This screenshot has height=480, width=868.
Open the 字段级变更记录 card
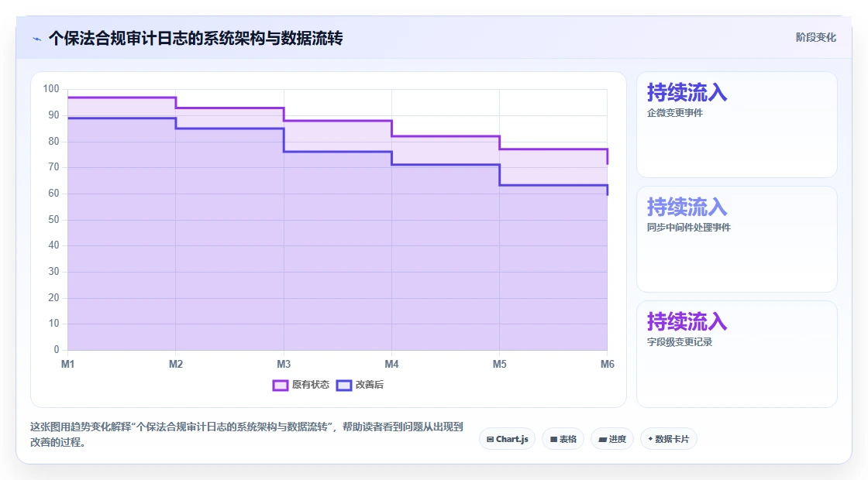[x=737, y=354]
